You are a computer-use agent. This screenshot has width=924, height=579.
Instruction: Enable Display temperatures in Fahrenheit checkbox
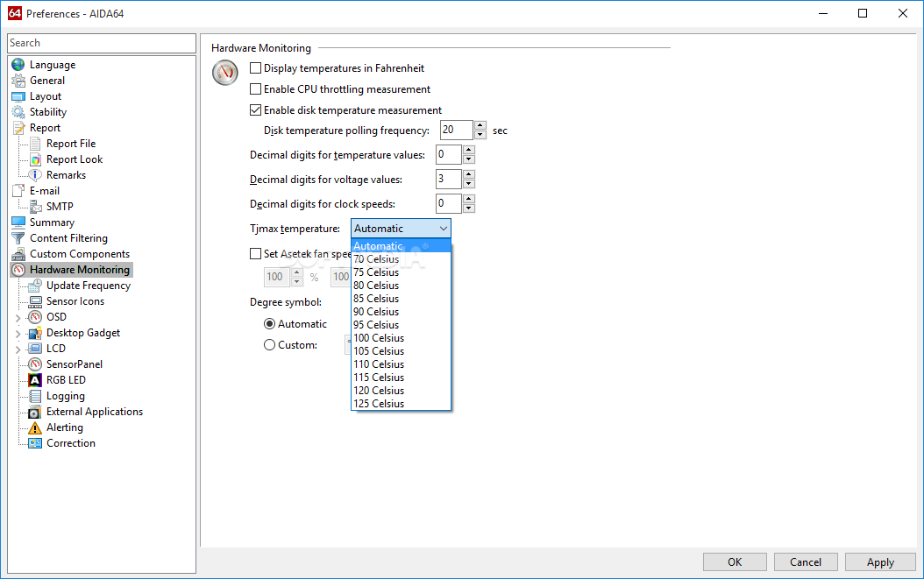[x=256, y=68]
